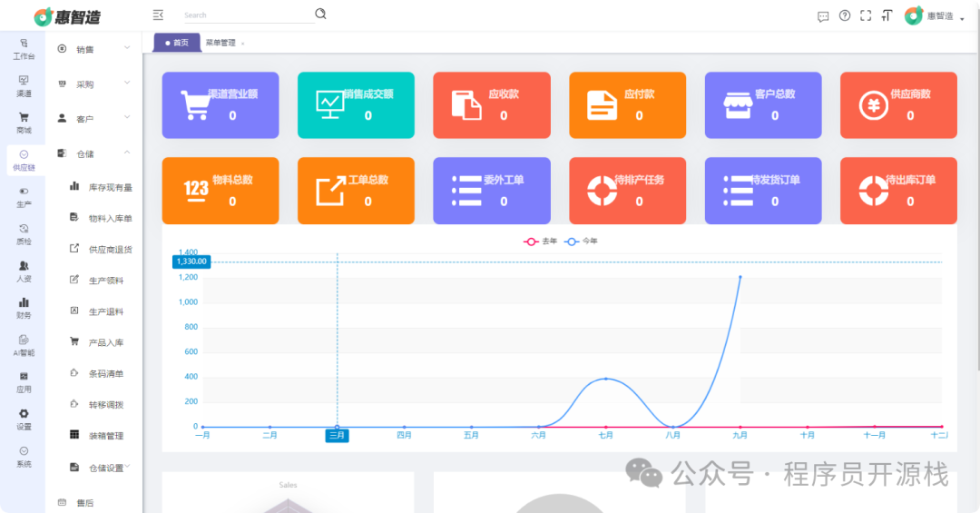Expand the 客户 menu group
This screenshot has width=980, height=513.
pyautogui.click(x=93, y=118)
